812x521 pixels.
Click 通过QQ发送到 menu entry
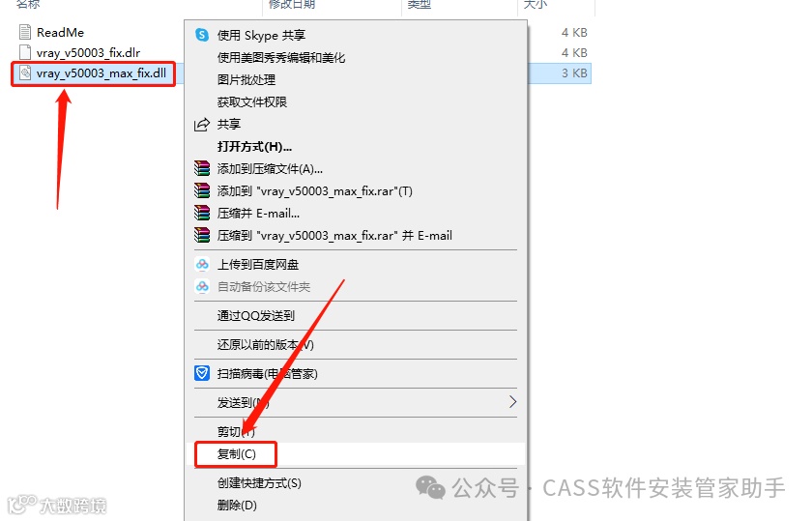pos(256,315)
